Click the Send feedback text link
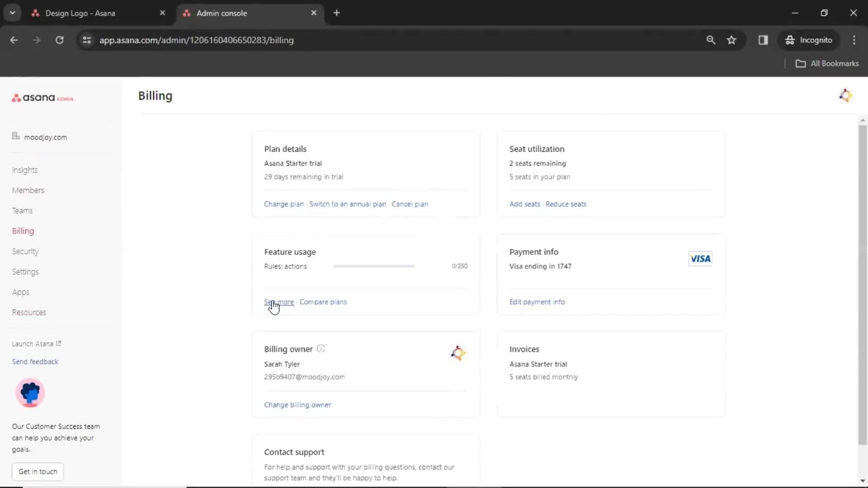The height and width of the screenshot is (488, 868). [x=35, y=361]
